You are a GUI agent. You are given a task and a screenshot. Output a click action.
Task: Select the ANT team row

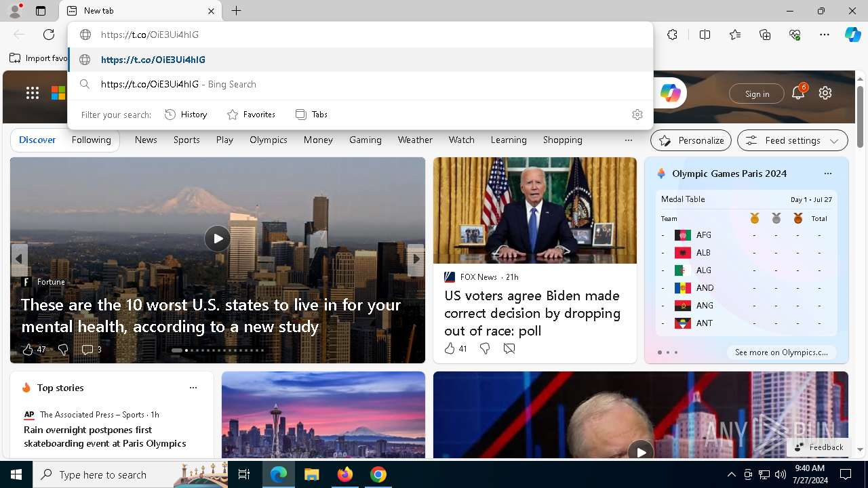pos(746,323)
